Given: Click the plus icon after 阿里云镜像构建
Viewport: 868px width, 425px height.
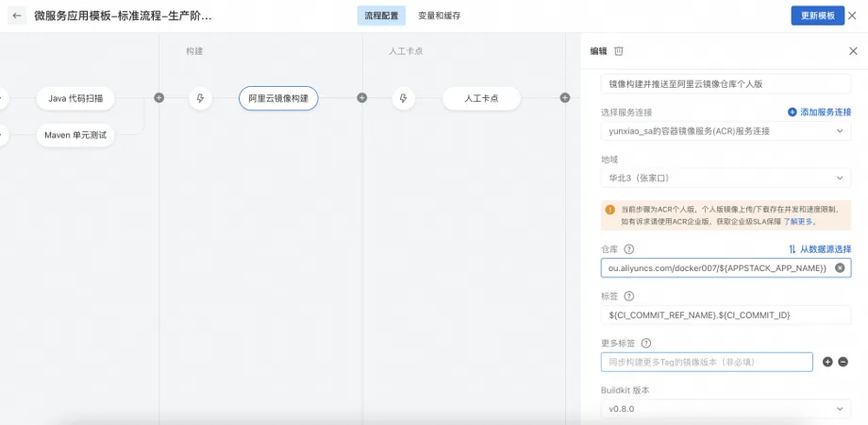Looking at the screenshot, I should (x=362, y=98).
